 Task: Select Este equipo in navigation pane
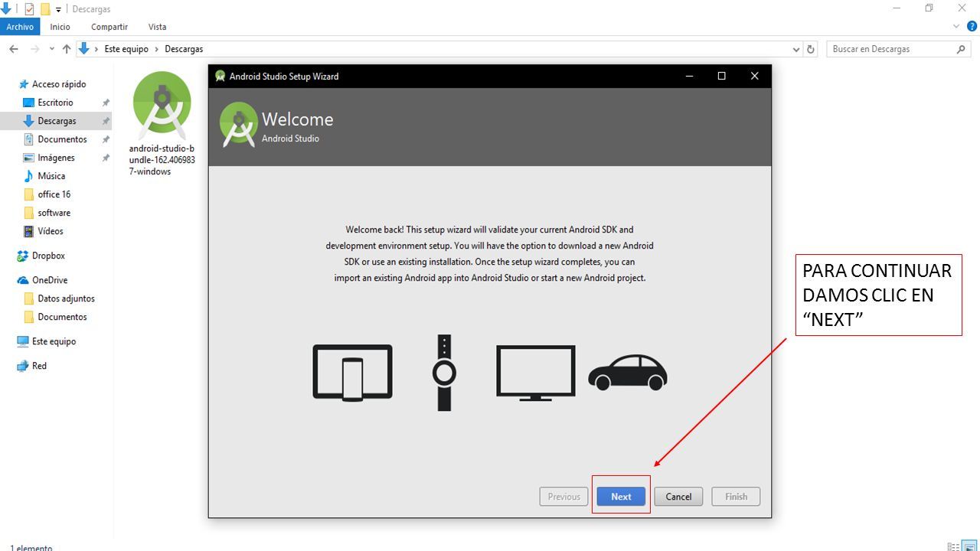(54, 341)
